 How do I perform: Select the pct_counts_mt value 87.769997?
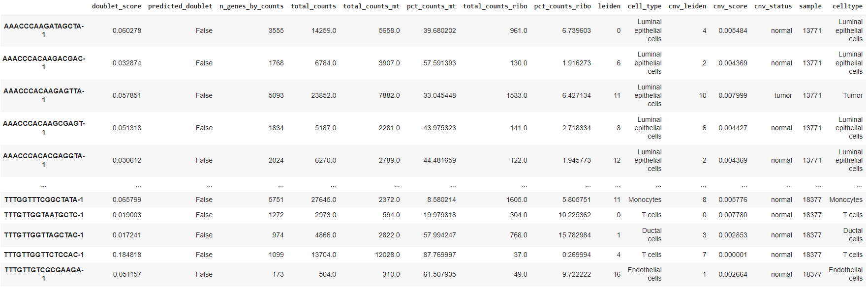(x=439, y=255)
